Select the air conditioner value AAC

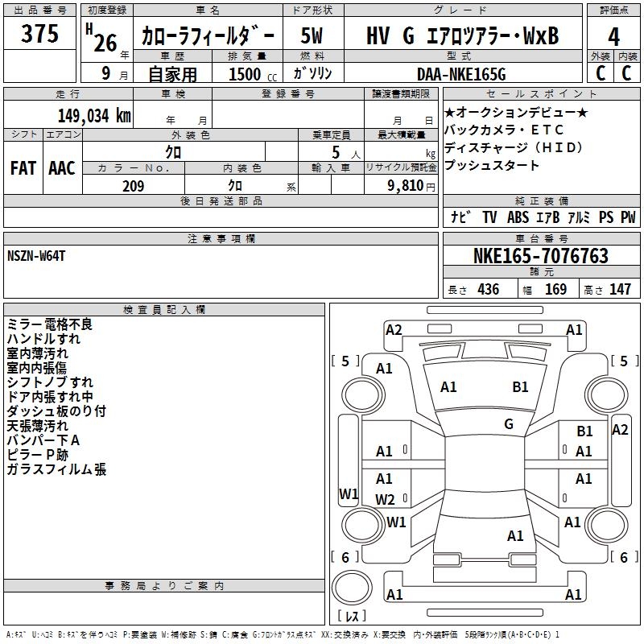pyautogui.click(x=62, y=168)
